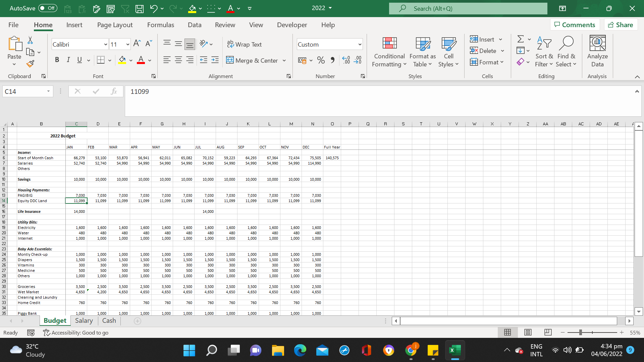The width and height of the screenshot is (644, 362).
Task: Click the Cut scissors icon
Action: click(x=30, y=40)
